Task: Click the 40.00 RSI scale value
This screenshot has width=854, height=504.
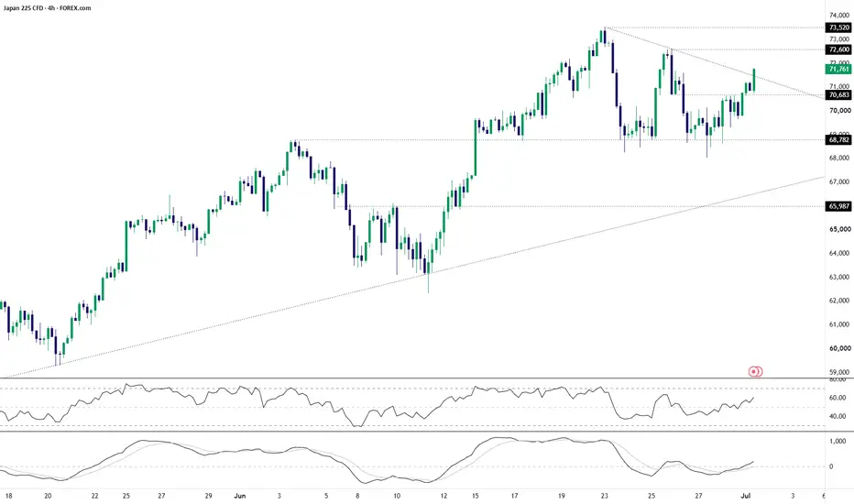Action: tap(838, 416)
